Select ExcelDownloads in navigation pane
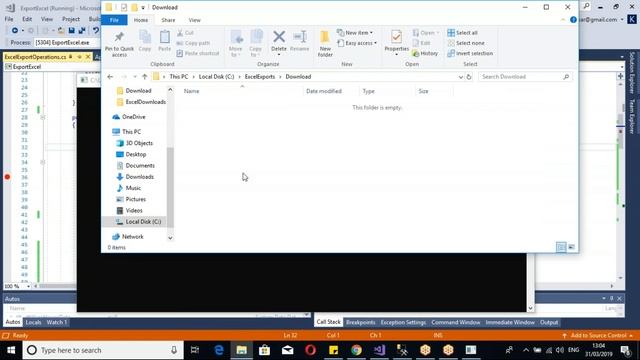 click(141, 102)
